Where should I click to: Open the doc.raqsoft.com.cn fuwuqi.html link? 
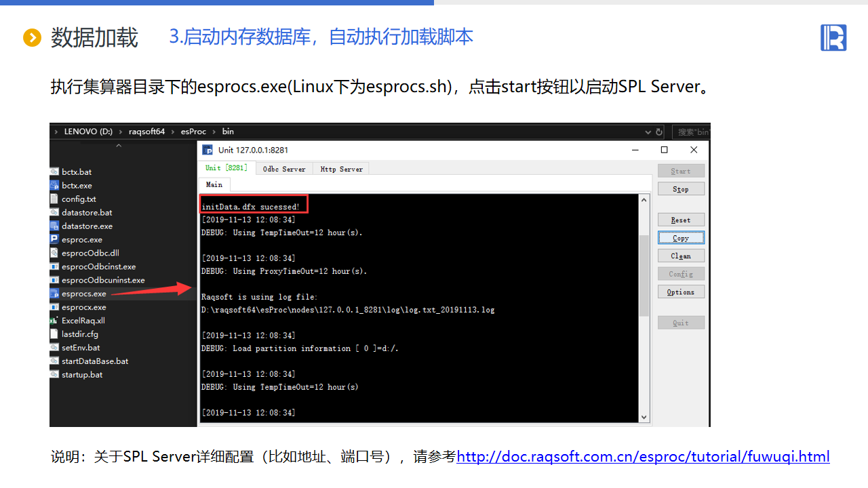(643, 456)
